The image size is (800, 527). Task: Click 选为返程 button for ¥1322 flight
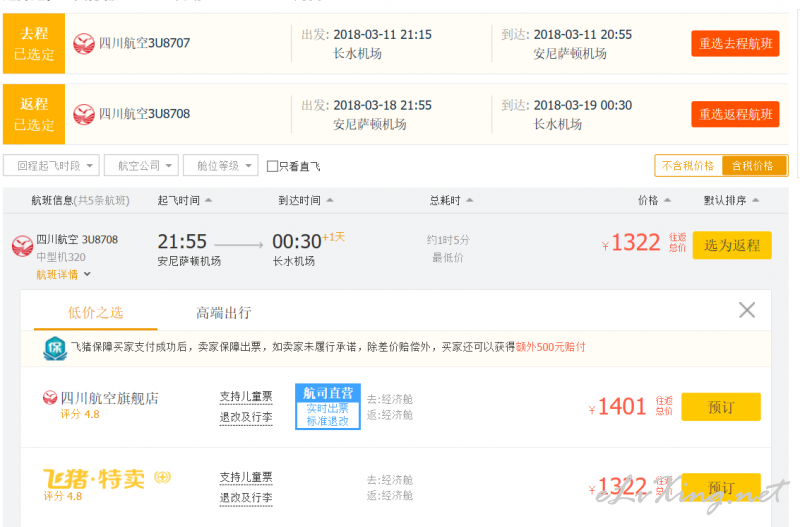(732, 245)
